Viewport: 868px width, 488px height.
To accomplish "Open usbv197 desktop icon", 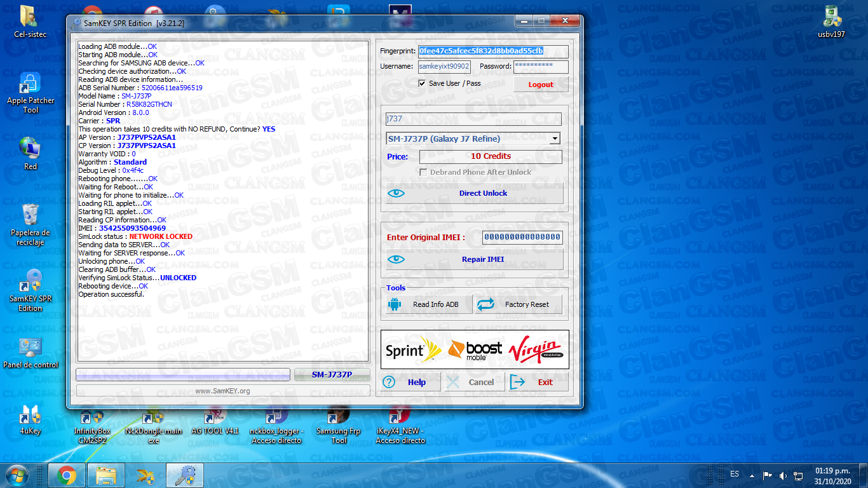I will 831,21.
